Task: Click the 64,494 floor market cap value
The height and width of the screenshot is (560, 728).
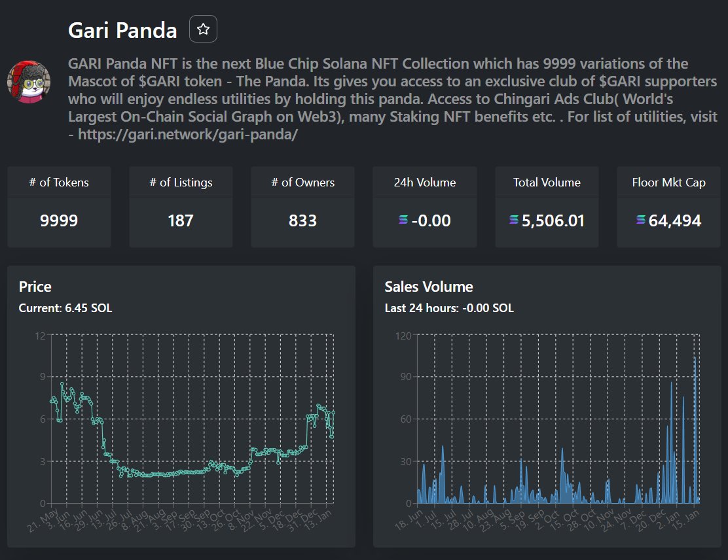Action: [675, 220]
